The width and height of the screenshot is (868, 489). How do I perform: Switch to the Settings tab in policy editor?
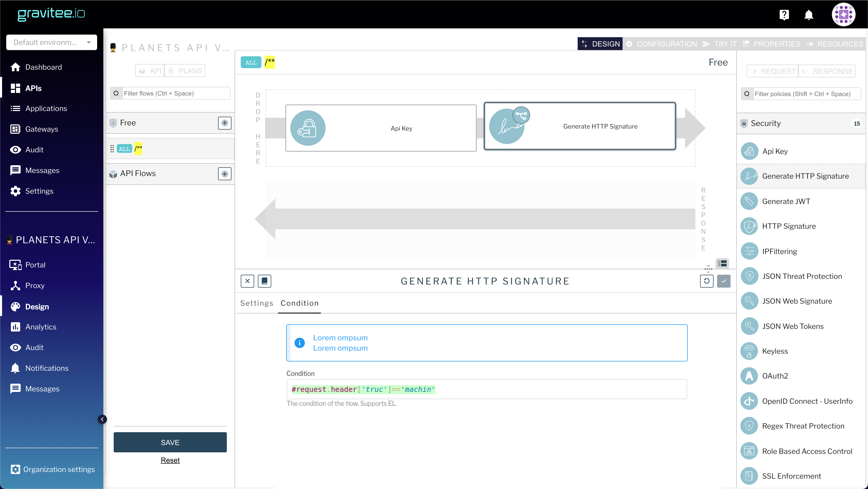[x=257, y=303]
